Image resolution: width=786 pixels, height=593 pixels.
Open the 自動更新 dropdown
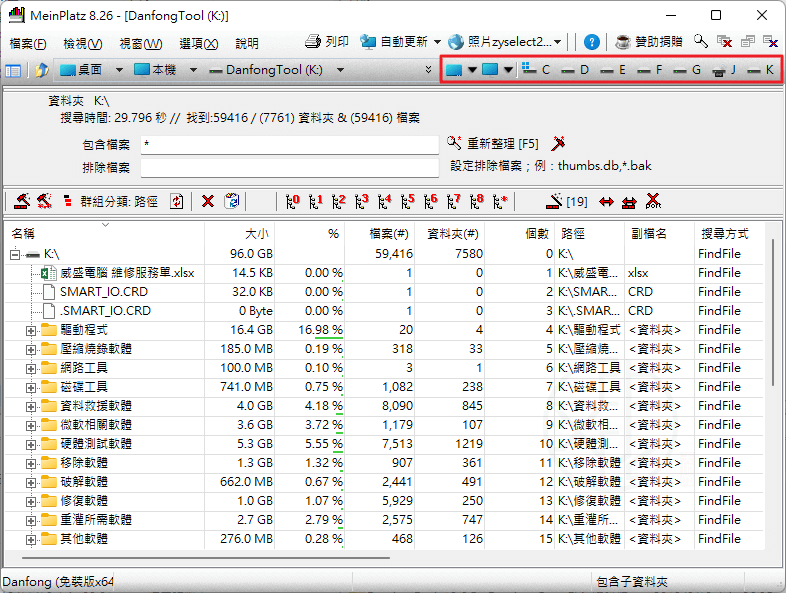437,42
